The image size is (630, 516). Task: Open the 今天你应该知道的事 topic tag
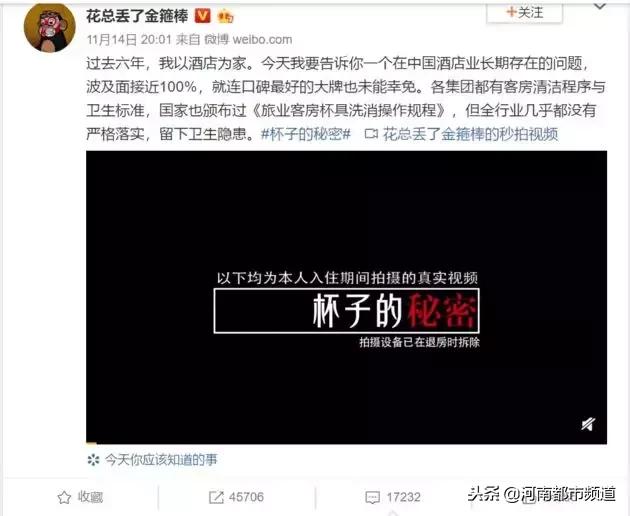click(161, 459)
